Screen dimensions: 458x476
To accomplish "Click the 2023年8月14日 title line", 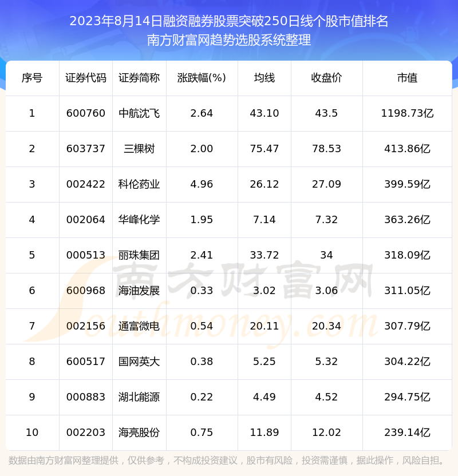I will 228,21.
